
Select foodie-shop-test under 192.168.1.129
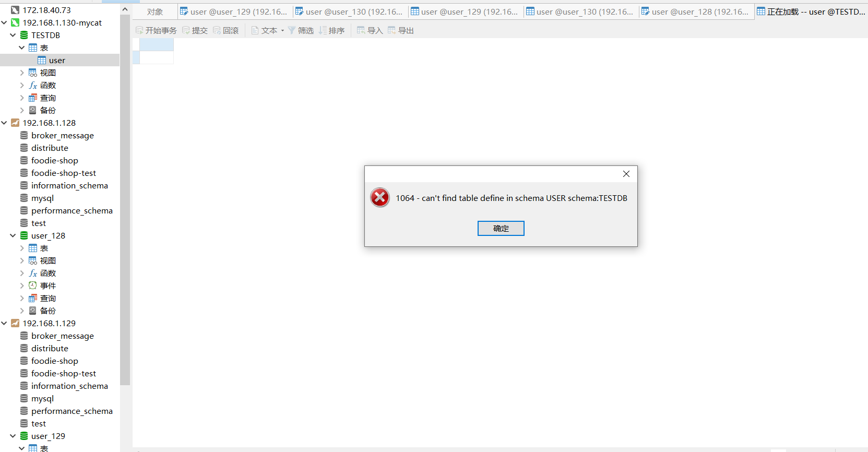pos(63,373)
